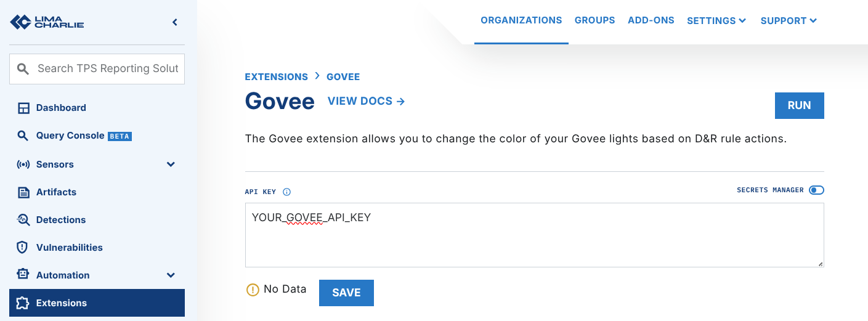Collapse the sidebar with the arrow
The height and width of the screenshot is (321, 868).
click(x=175, y=22)
